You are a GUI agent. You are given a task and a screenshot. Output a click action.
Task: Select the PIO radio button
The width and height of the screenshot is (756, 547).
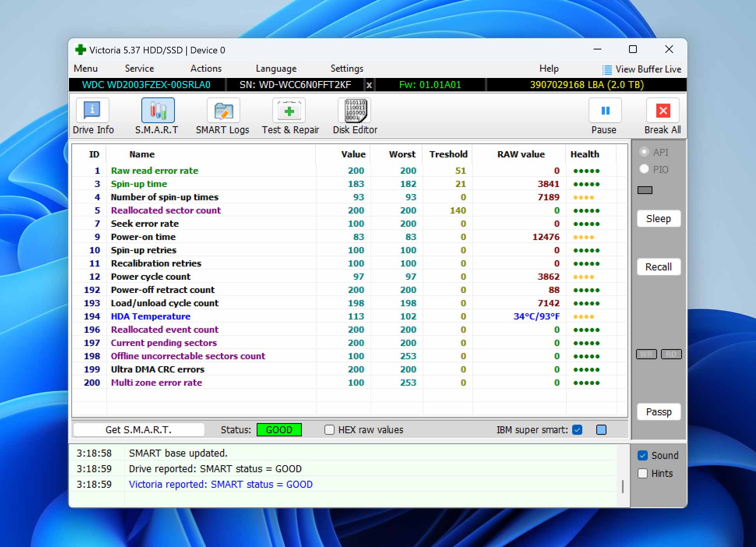[x=644, y=169]
